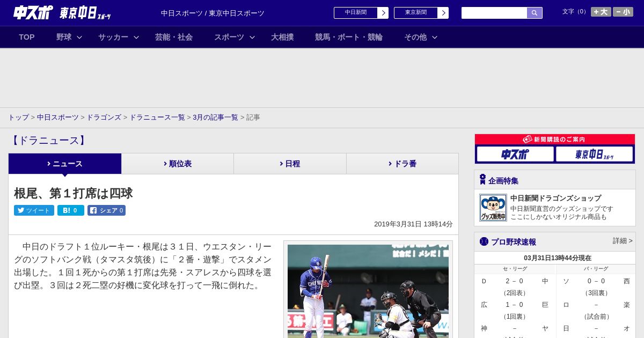Expand the 野球 dropdown chevron
The image size is (644, 338).
coord(79,37)
